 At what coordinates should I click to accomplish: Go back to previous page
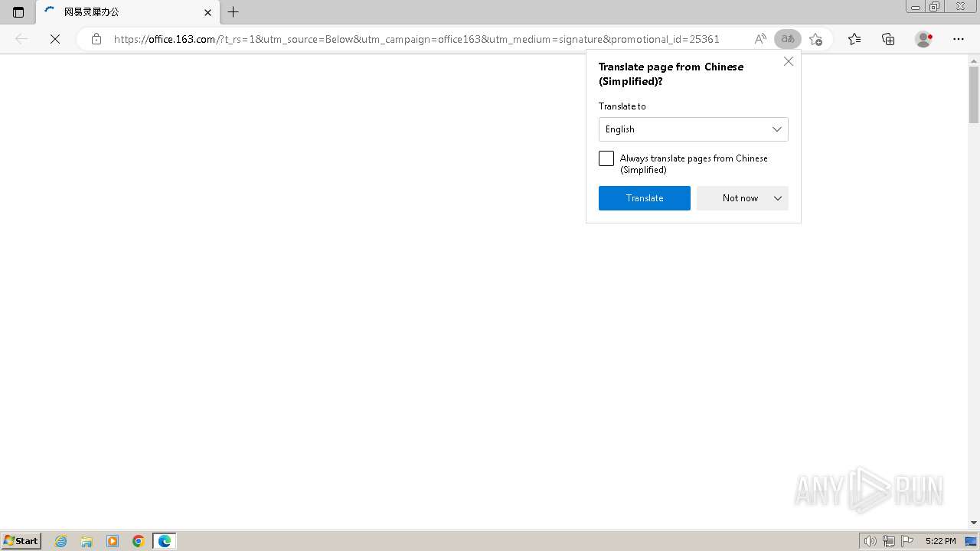tap(21, 39)
